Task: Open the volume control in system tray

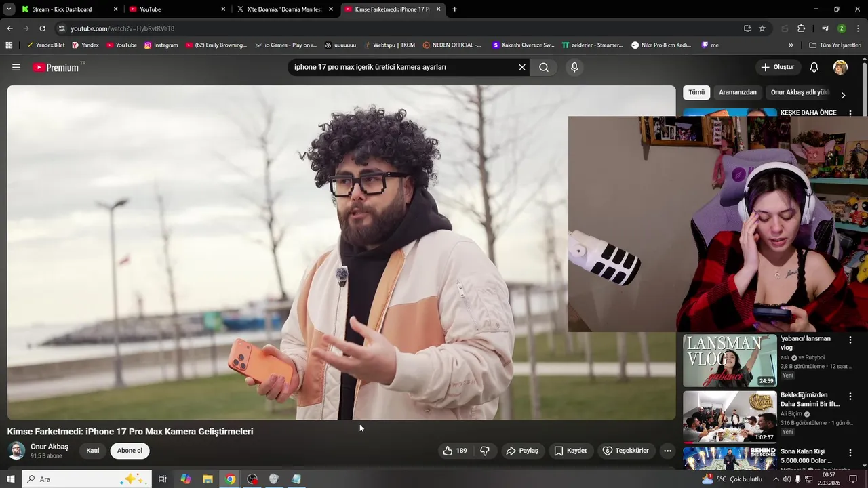Action: click(787, 479)
